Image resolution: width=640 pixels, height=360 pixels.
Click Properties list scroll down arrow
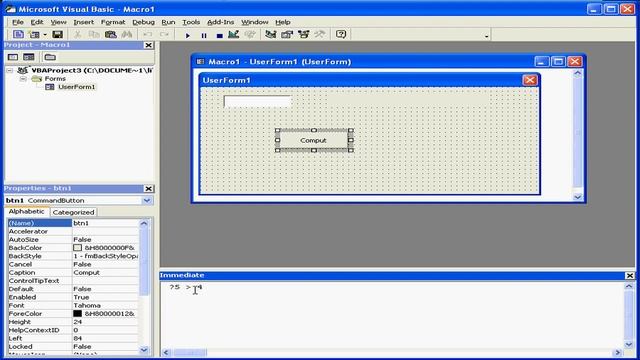[144, 350]
